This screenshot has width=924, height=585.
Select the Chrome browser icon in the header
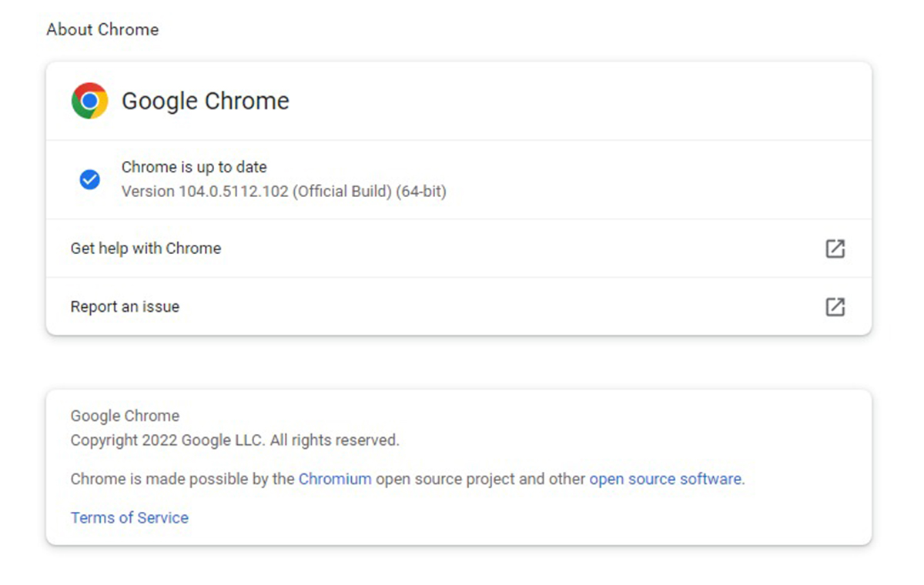point(89,100)
